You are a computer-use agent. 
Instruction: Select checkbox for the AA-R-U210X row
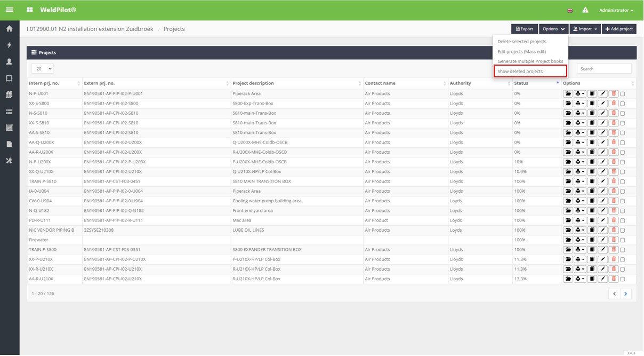pyautogui.click(x=623, y=279)
